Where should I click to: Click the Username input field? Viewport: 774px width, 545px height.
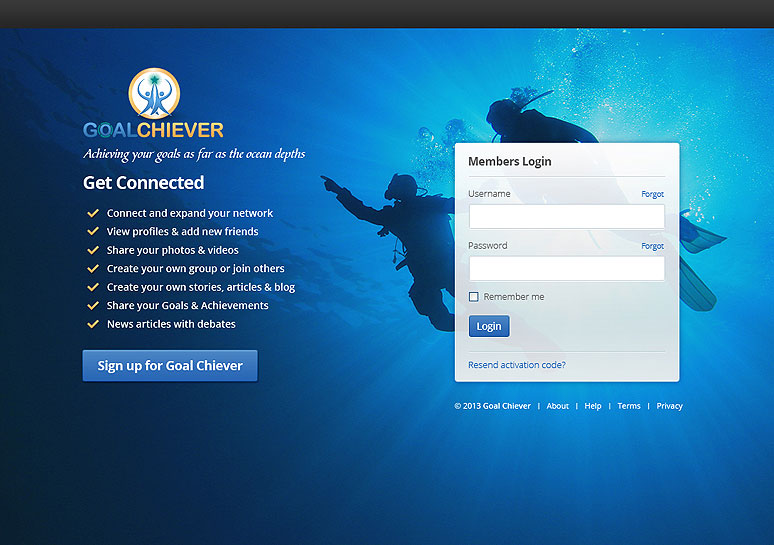coord(567,216)
